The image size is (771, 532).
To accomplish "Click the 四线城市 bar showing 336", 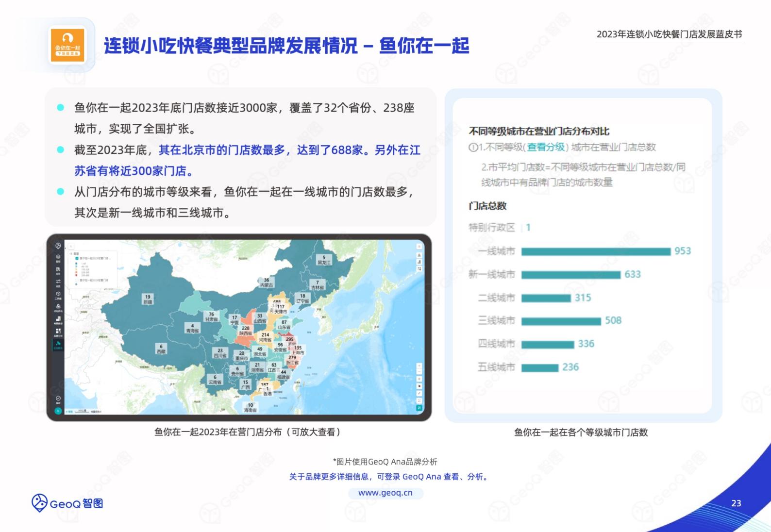I will (548, 344).
